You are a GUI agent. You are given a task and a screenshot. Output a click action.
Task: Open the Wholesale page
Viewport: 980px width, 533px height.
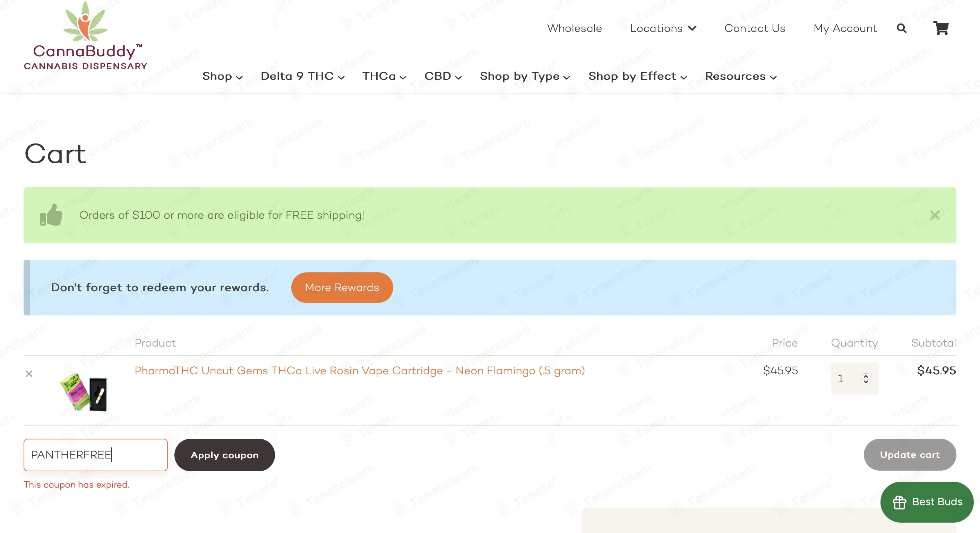coord(575,28)
